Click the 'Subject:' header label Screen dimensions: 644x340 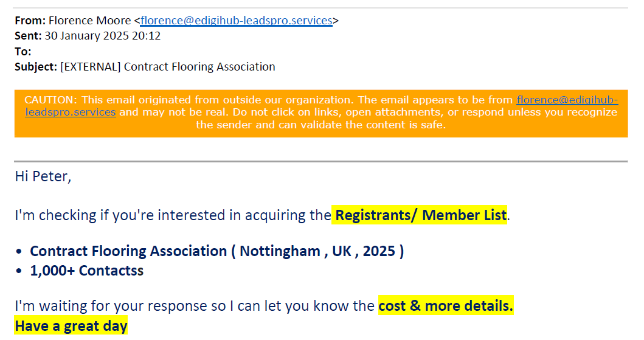[36, 66]
